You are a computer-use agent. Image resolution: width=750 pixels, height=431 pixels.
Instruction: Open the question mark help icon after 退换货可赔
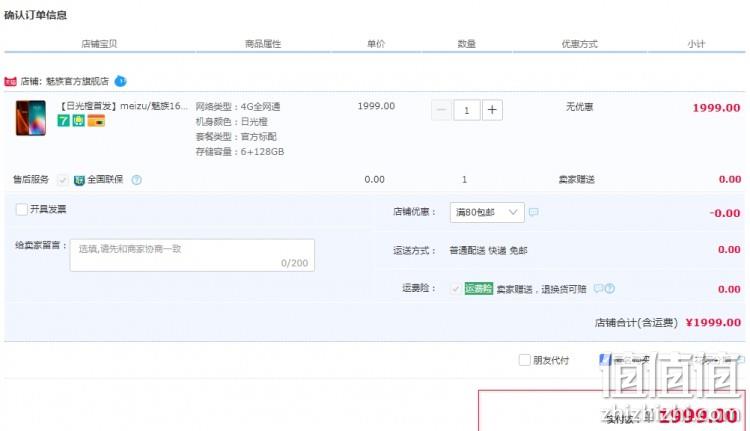[609, 288]
